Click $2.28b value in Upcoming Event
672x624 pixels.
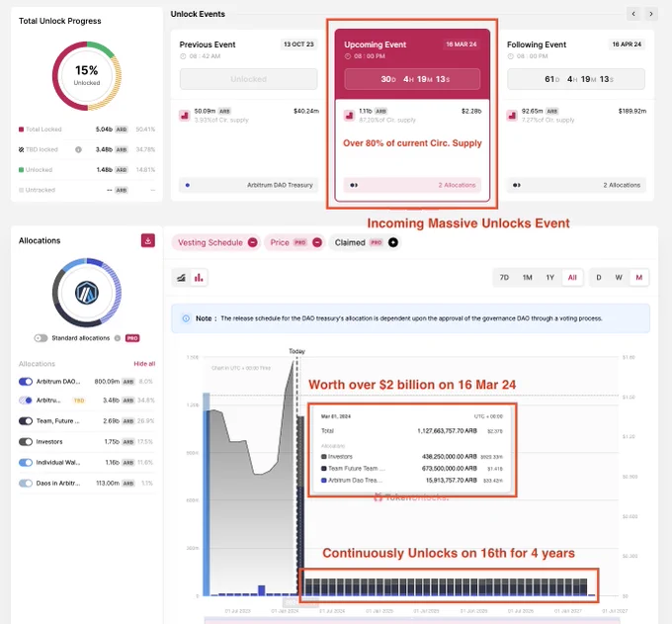pyautogui.click(x=471, y=111)
